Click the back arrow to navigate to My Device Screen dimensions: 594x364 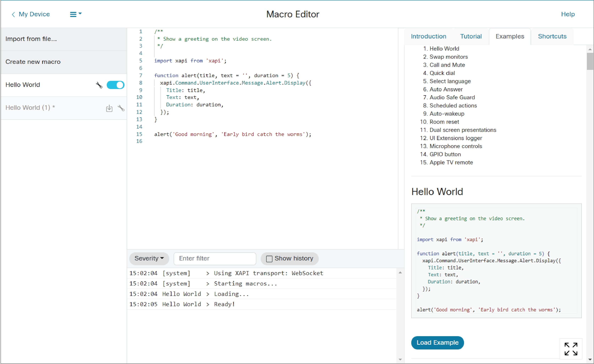pos(13,14)
